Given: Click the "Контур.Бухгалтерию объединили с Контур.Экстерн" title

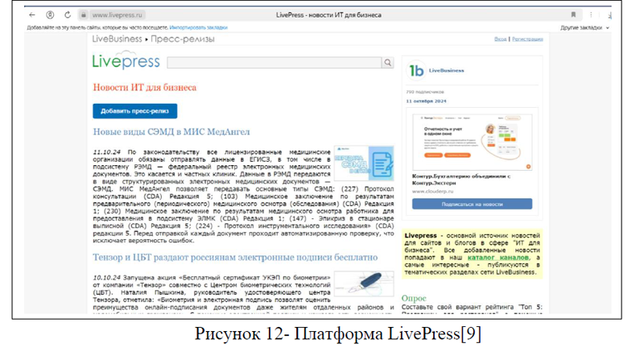Looking at the screenshot, I should click(461, 180).
